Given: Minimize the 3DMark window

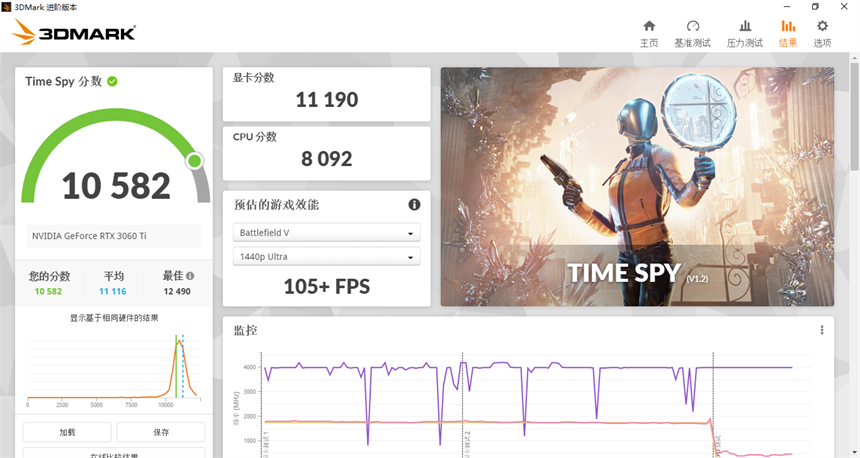Looking at the screenshot, I should tap(787, 7).
